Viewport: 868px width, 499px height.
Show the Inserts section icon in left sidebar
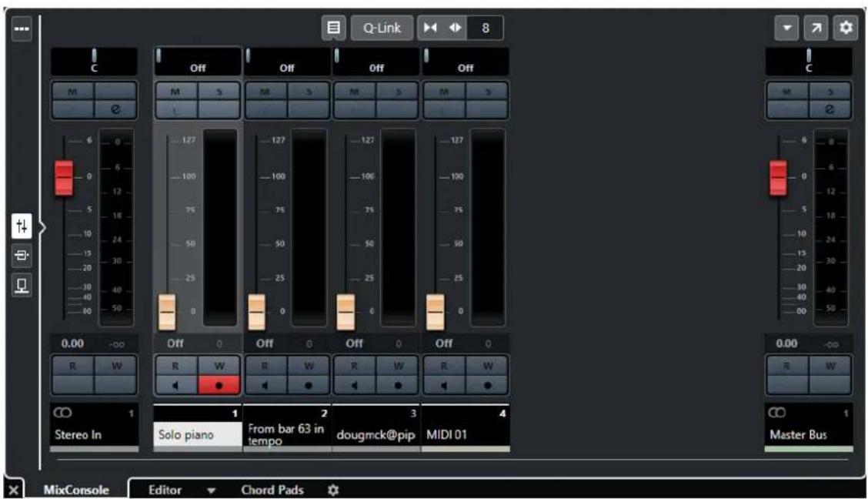pos(22,256)
